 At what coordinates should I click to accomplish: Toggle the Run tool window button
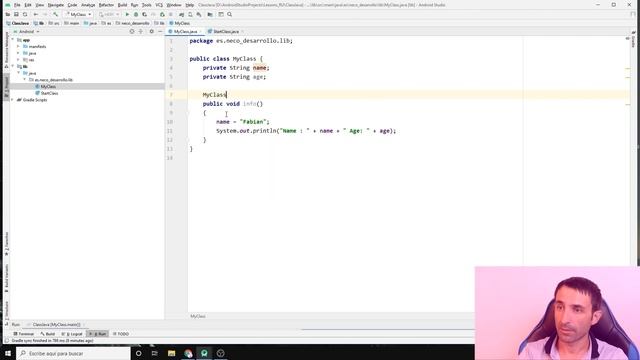pos(98,334)
